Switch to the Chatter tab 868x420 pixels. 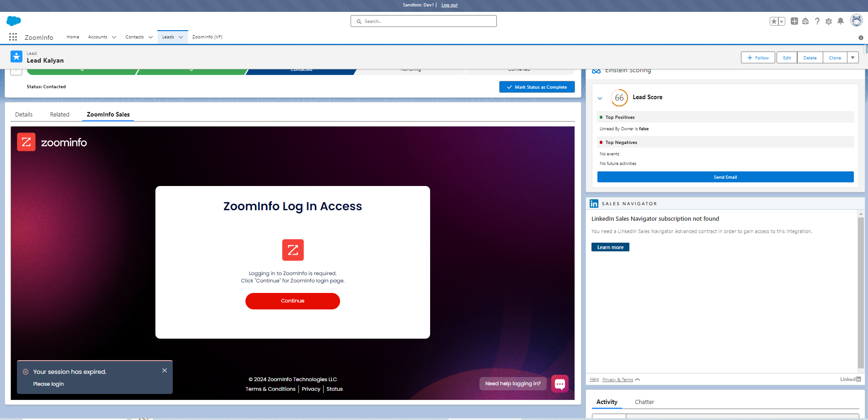[644, 402]
